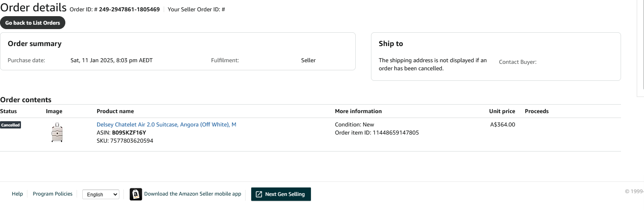644x221 pixels.
Task: Click the Order contents heading
Action: point(26,100)
